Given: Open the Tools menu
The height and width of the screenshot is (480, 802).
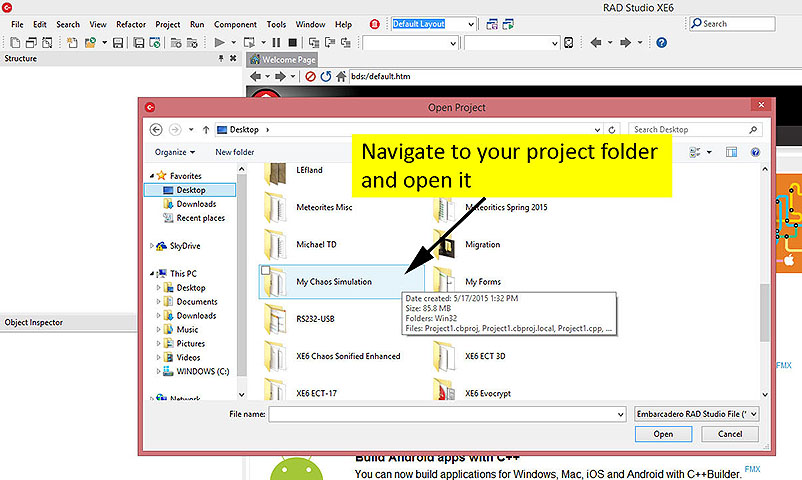Looking at the screenshot, I should point(276,24).
